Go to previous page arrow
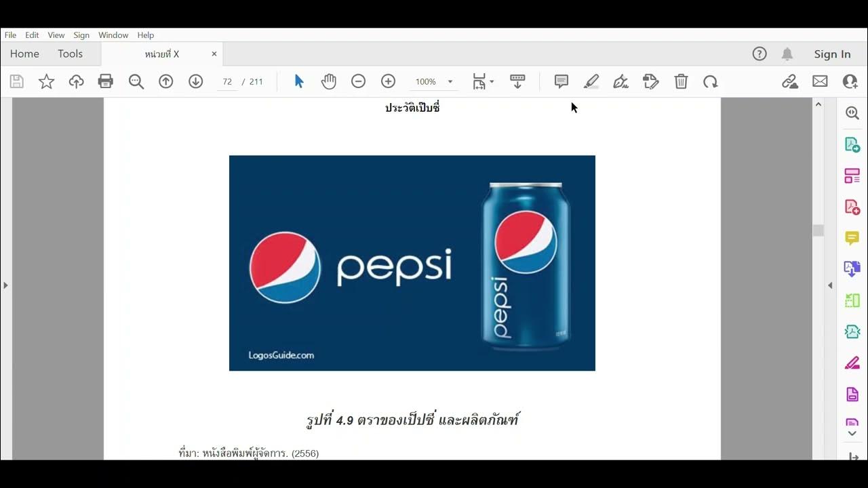The image size is (868, 488). (x=166, y=82)
